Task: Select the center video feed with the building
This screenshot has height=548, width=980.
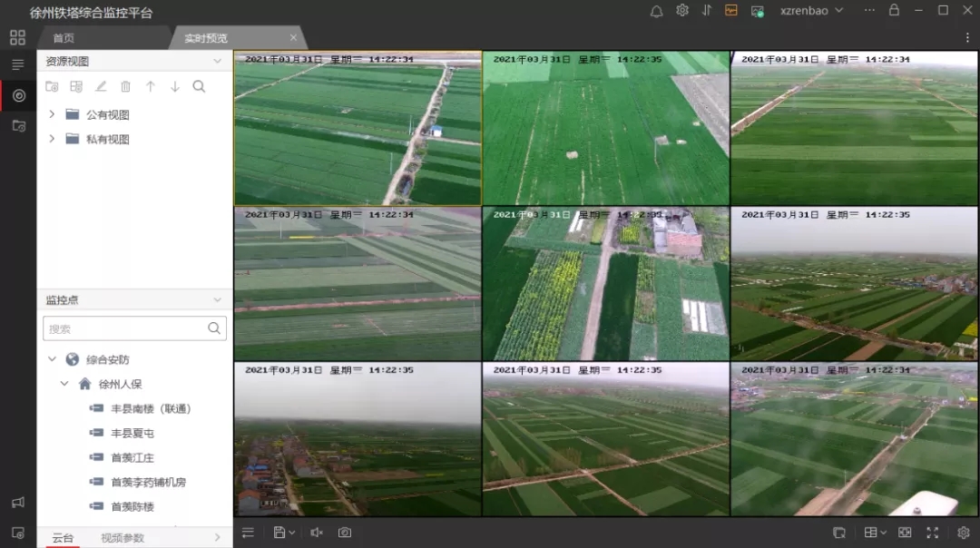Action: 605,284
